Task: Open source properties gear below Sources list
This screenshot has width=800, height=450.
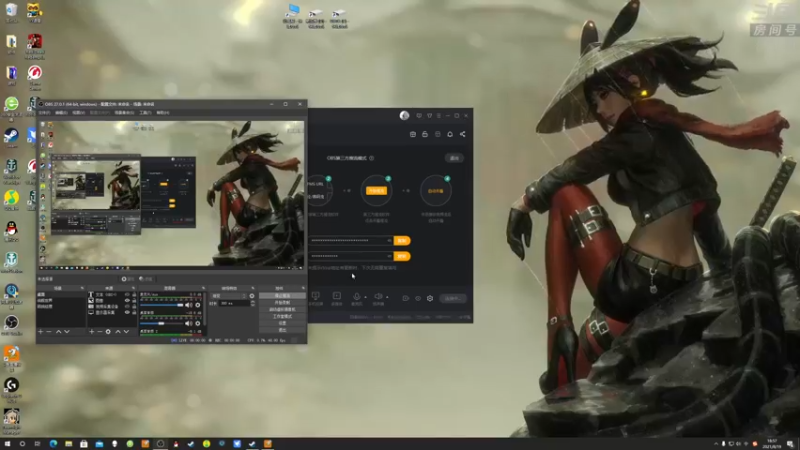Action: coord(108,332)
